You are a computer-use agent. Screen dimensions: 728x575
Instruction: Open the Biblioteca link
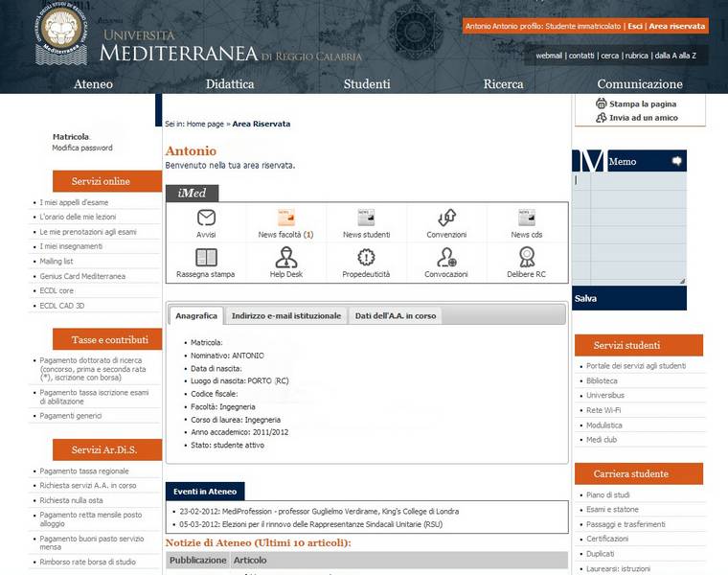(602, 380)
